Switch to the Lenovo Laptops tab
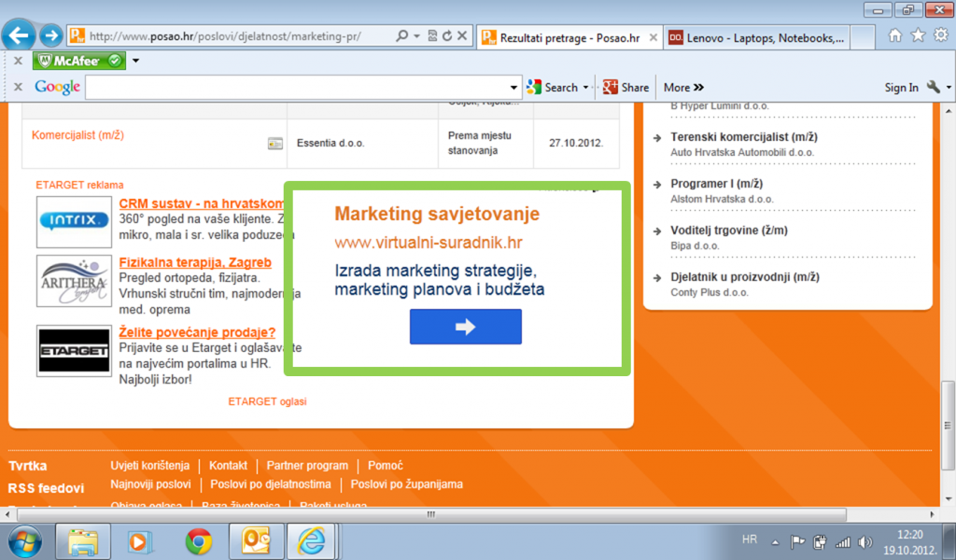 click(756, 37)
